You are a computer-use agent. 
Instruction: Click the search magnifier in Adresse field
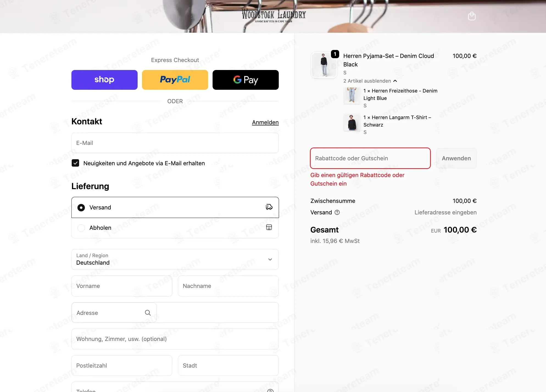[x=148, y=313]
